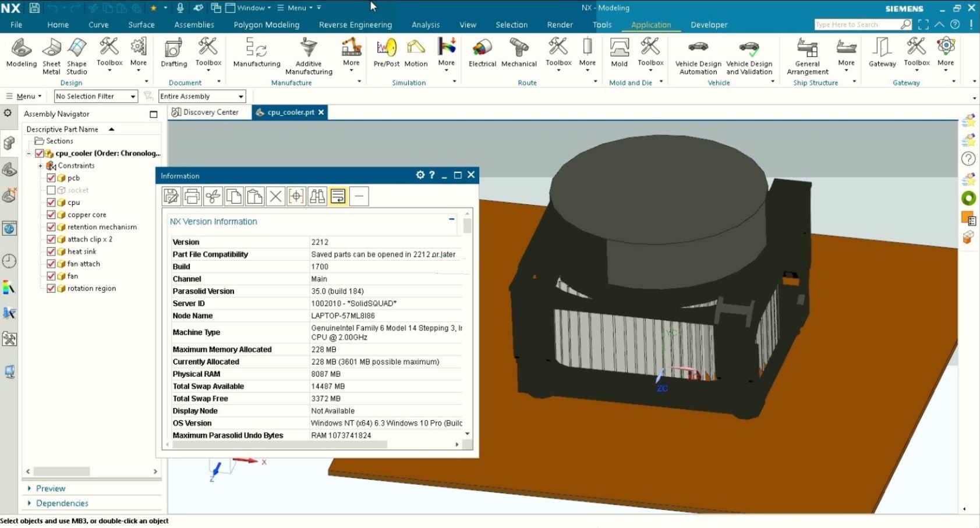Open the Menu button in selection bar
980x528 pixels.
[x=23, y=96]
